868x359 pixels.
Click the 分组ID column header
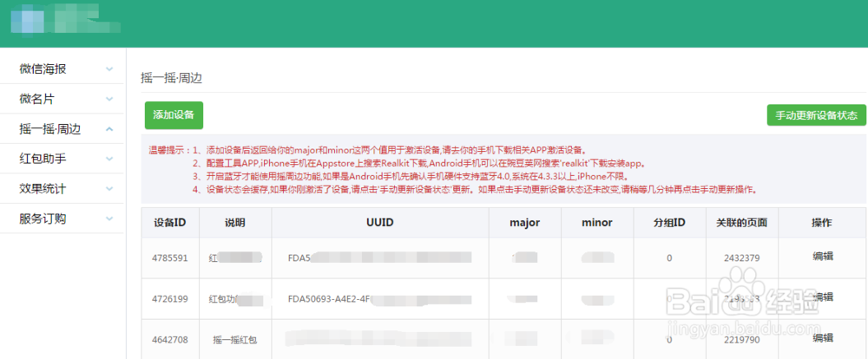tap(670, 223)
